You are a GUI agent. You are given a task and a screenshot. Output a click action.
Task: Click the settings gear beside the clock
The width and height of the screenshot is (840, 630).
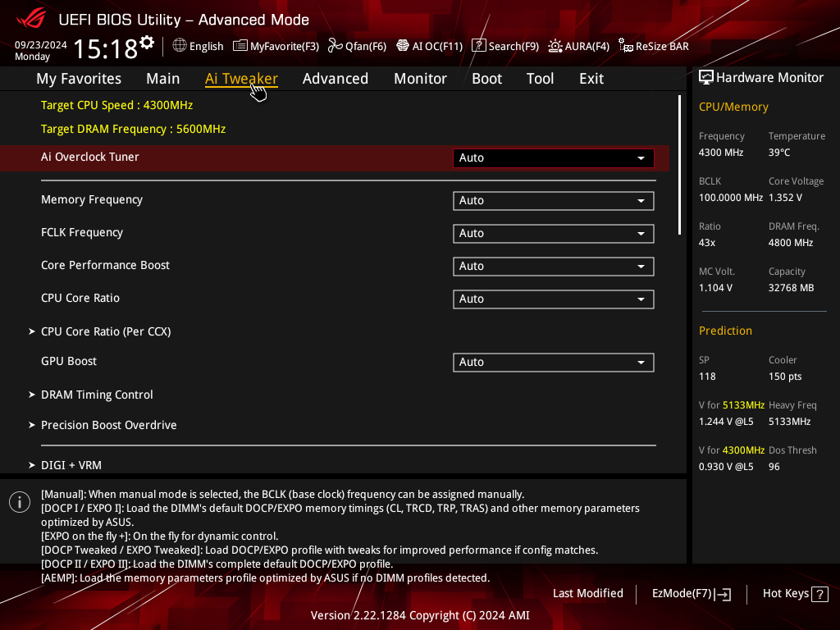click(x=147, y=43)
